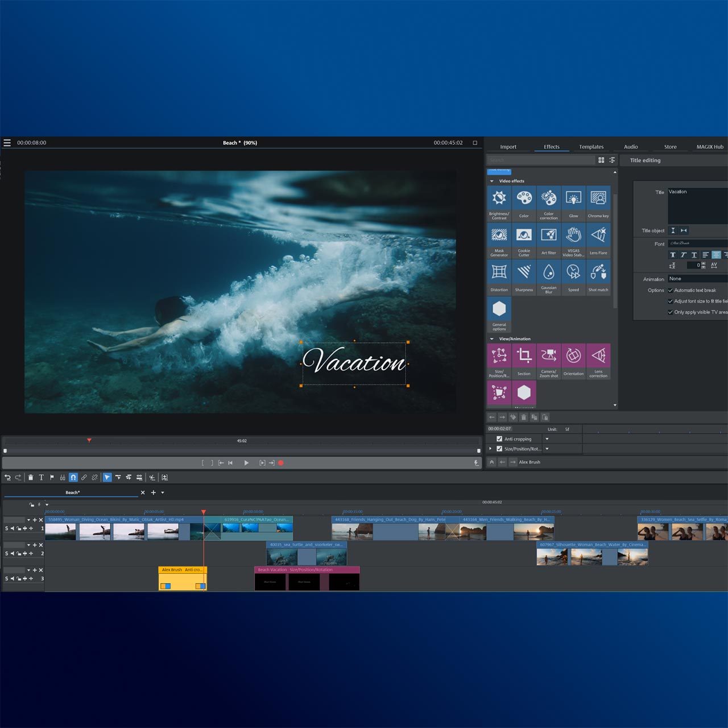Select the Sharpness effect
The height and width of the screenshot is (728, 728).
(x=524, y=277)
